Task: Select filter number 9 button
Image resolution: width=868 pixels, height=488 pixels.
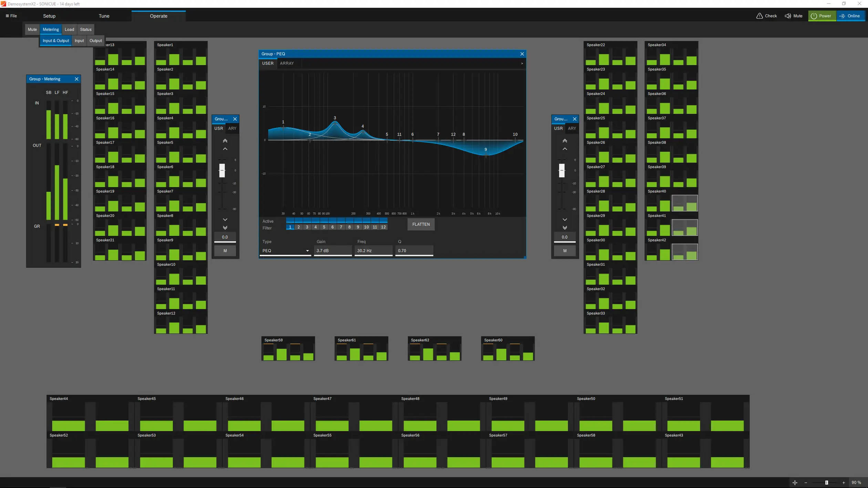Action: [x=358, y=227]
